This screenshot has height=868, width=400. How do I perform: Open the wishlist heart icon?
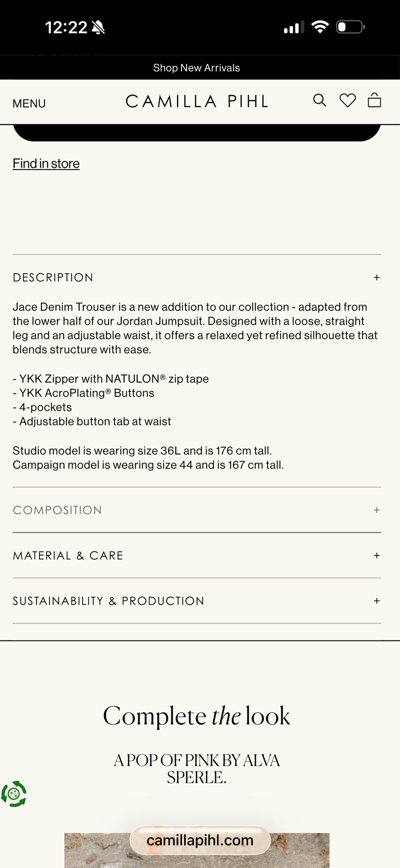(347, 101)
